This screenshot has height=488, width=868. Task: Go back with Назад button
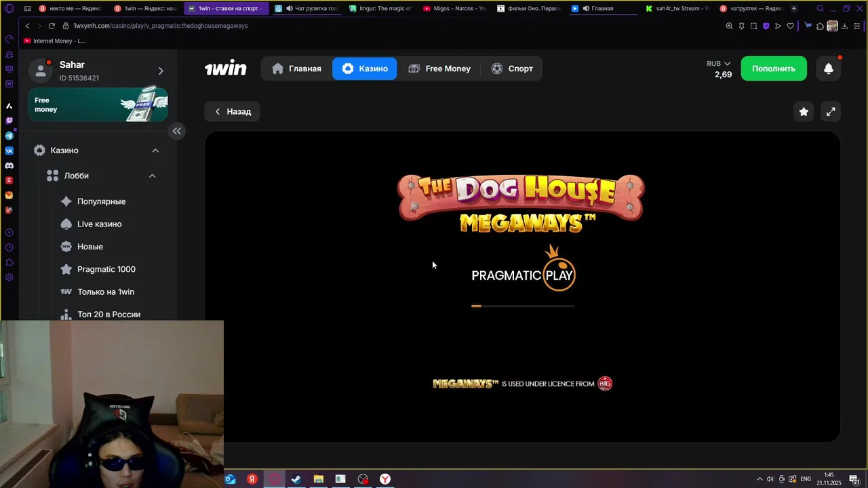click(232, 112)
